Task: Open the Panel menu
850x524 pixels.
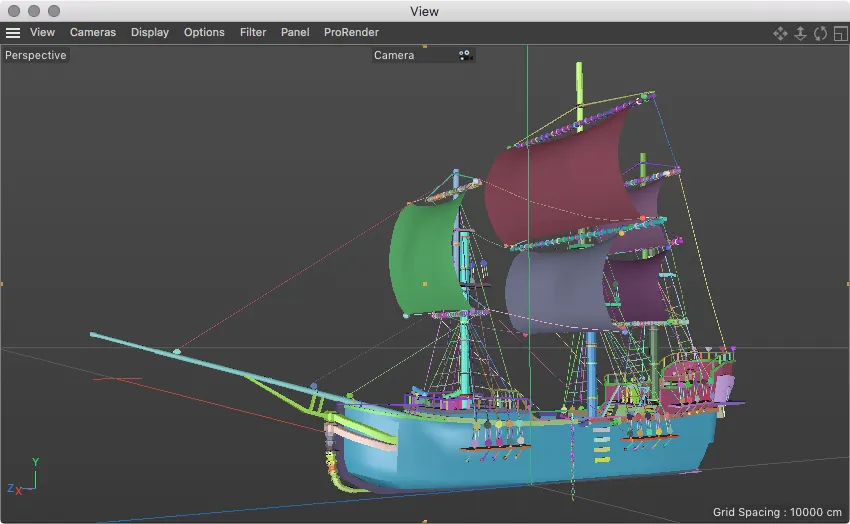Action: tap(295, 32)
